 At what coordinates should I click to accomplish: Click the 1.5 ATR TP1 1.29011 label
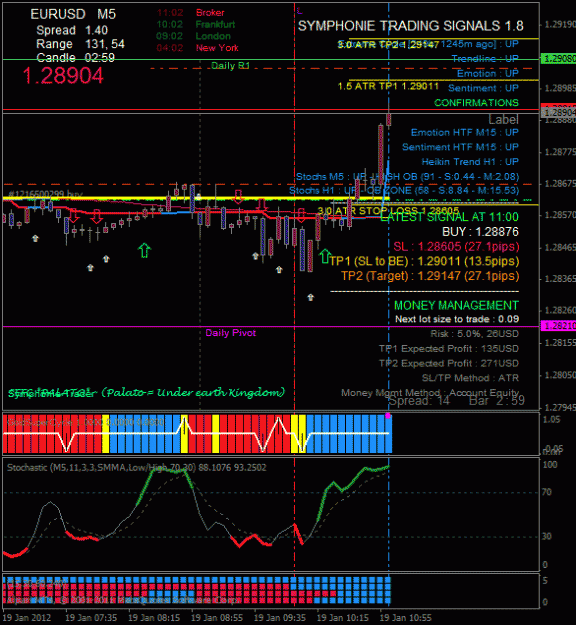pos(388,86)
